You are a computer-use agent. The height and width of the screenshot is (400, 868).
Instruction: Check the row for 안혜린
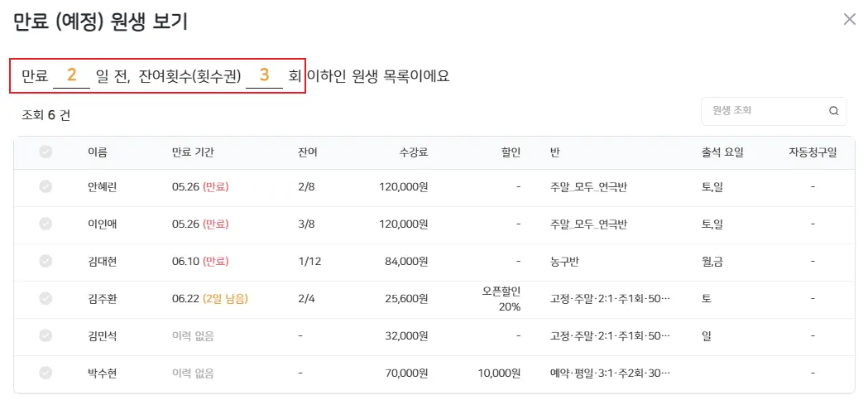46,187
